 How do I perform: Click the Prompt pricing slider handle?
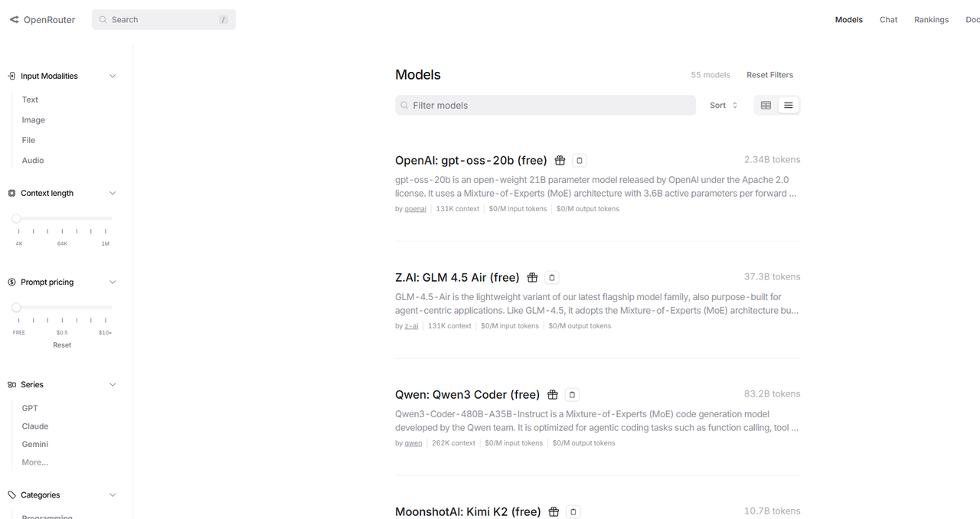pos(16,307)
